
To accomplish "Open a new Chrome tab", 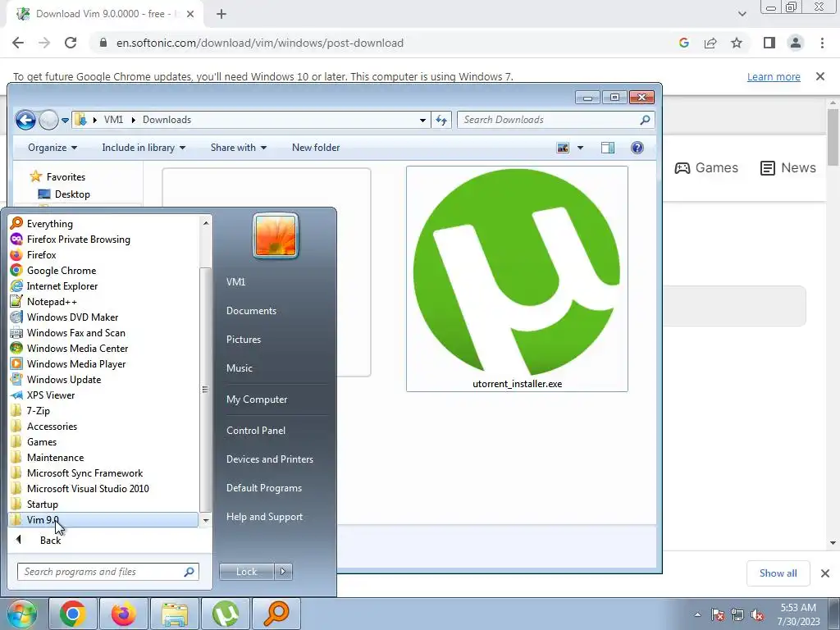I will [221, 14].
